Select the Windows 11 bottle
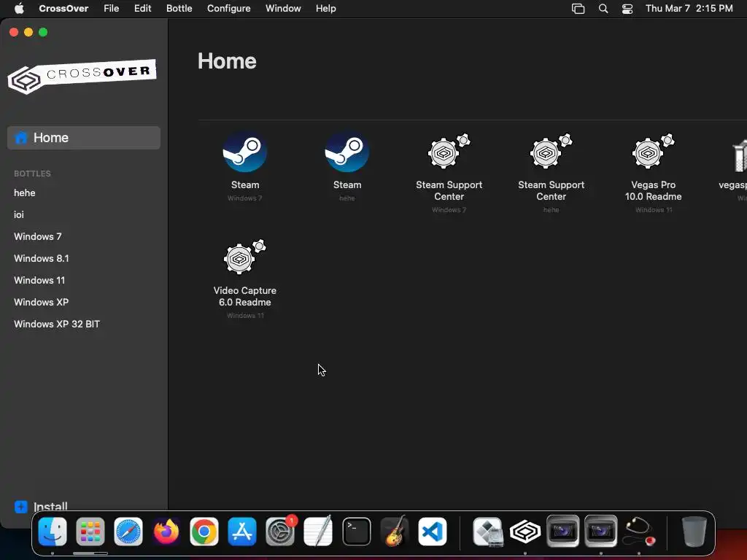747x560 pixels. point(39,281)
